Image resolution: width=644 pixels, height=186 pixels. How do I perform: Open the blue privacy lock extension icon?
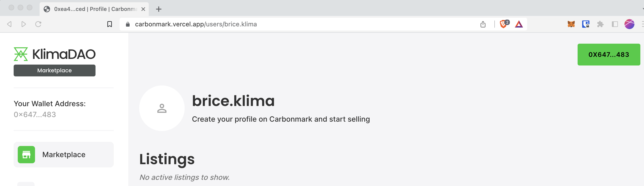pos(586,24)
